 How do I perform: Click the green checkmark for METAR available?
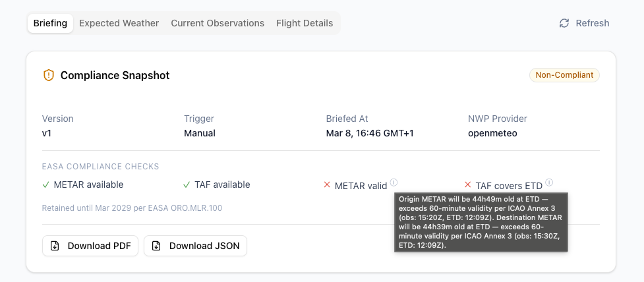46,185
